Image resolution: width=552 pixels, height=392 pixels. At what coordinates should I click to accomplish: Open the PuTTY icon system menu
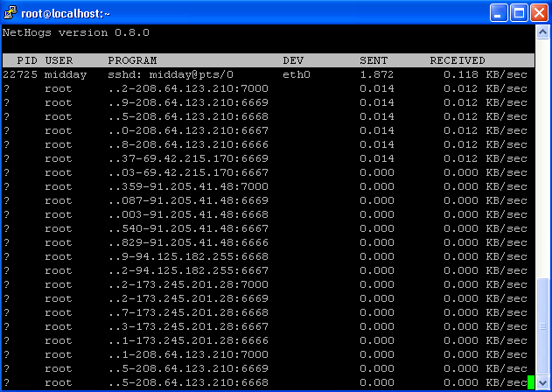coord(10,13)
